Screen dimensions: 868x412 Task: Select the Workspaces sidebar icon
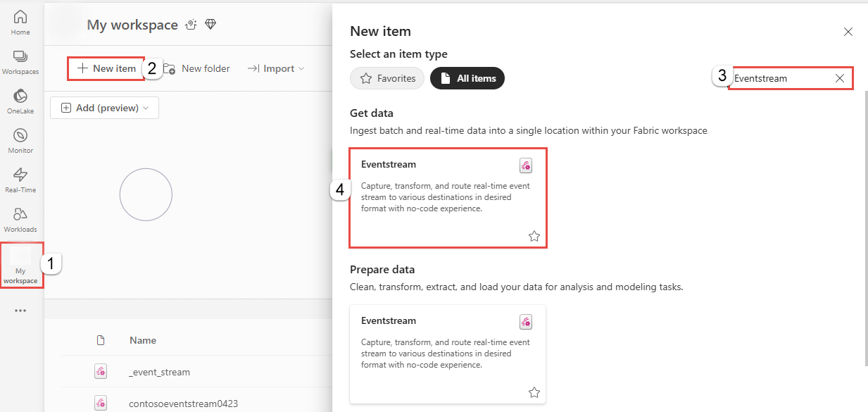20,60
